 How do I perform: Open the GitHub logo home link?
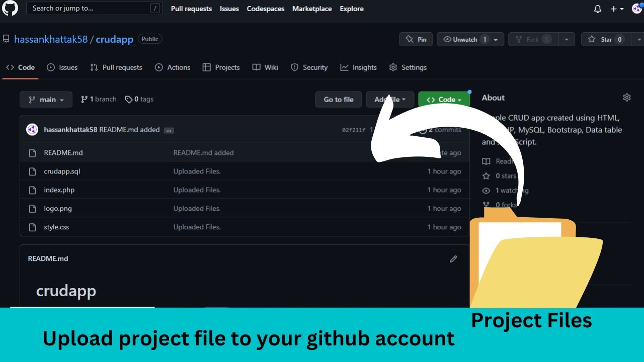[10, 8]
